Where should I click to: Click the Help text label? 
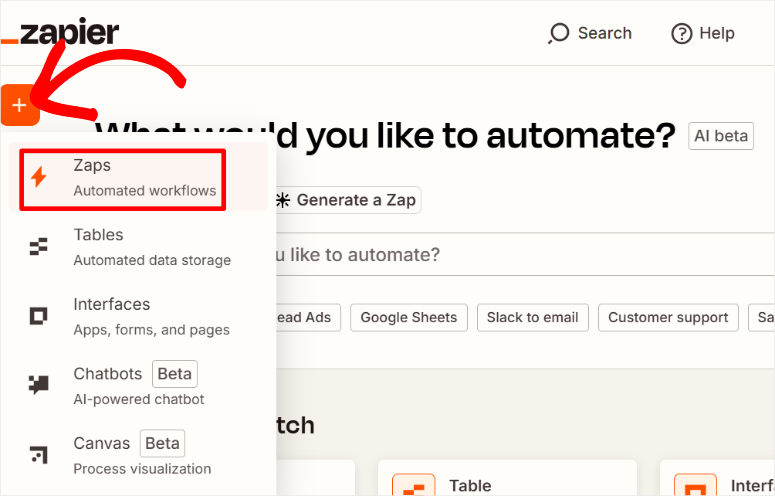pos(717,33)
